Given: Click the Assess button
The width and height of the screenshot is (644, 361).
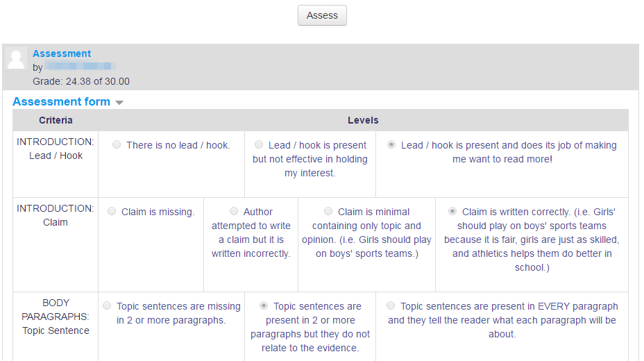Looking at the screenshot, I should pyautogui.click(x=322, y=15).
